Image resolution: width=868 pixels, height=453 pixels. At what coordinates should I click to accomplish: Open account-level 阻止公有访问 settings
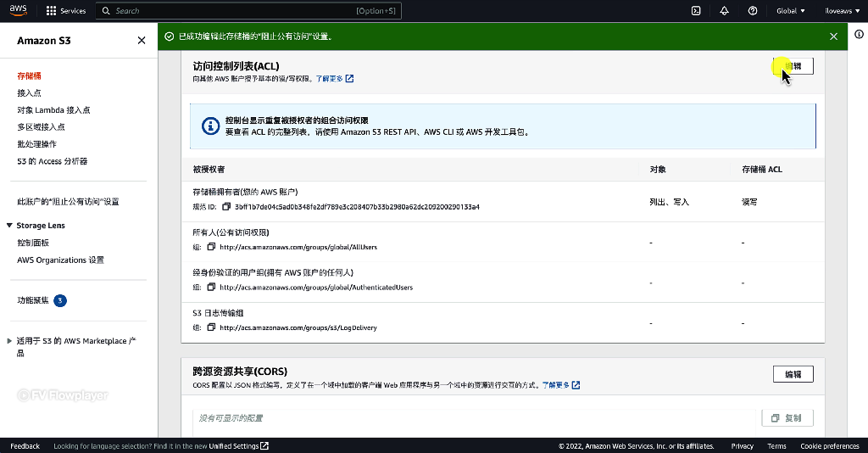point(68,202)
